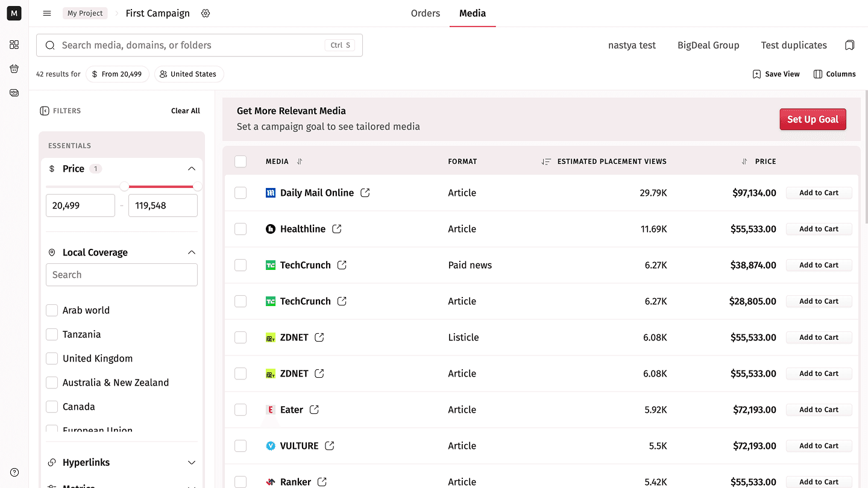Add Daily Mail Online to cart

click(819, 193)
